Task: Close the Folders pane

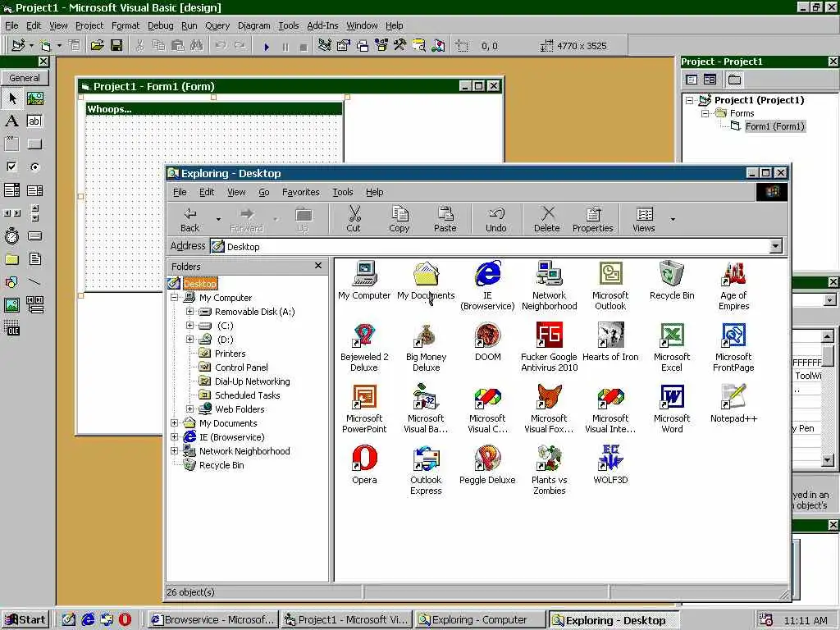Action: [318, 265]
